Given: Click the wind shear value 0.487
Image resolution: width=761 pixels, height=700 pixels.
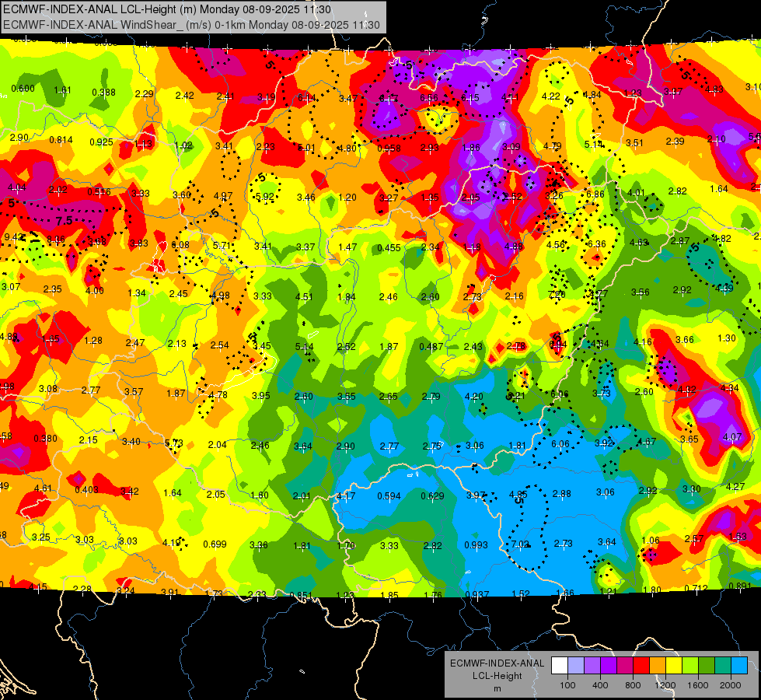Looking at the screenshot, I should pos(431,346).
